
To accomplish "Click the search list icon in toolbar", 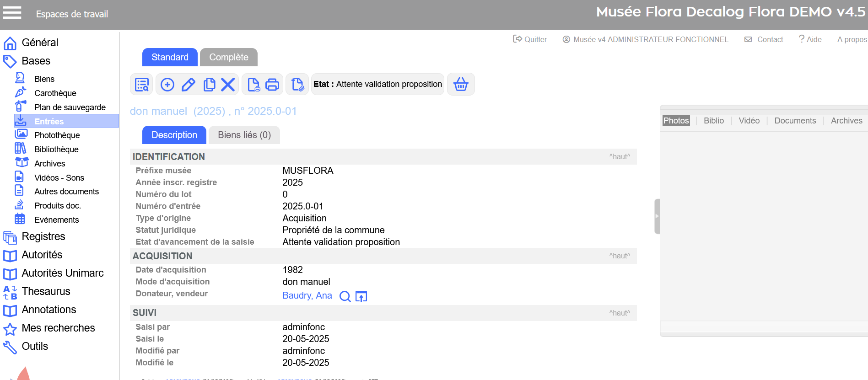I will click(142, 85).
